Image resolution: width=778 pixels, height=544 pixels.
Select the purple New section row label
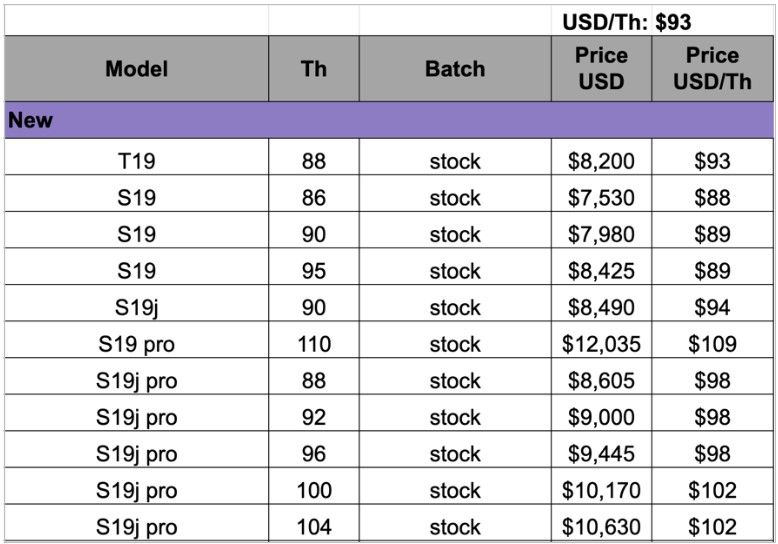tap(30, 120)
